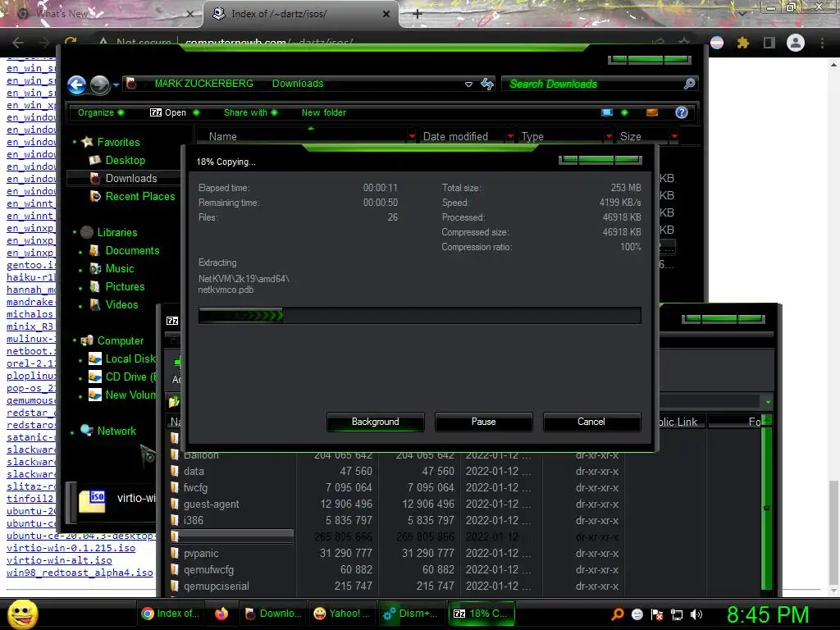840x630 pixels.
Task: Open the Organize menu in Explorer
Action: click(100, 112)
